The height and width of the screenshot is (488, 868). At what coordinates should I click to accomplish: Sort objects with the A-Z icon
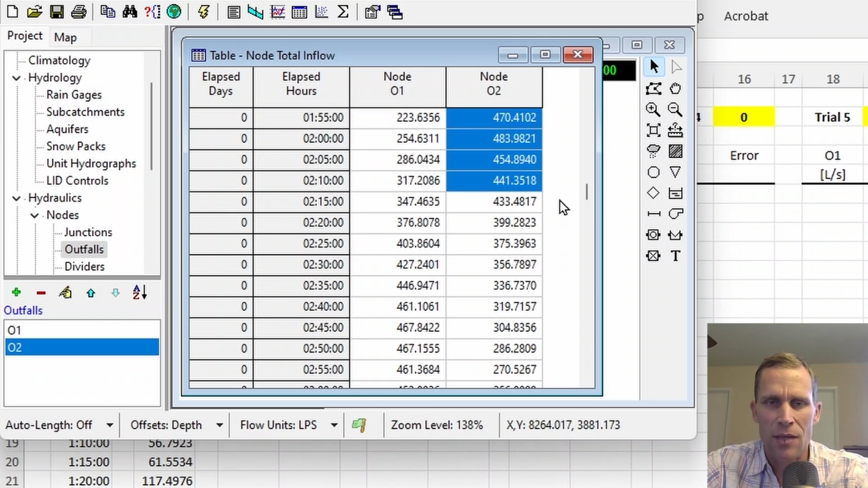click(140, 292)
